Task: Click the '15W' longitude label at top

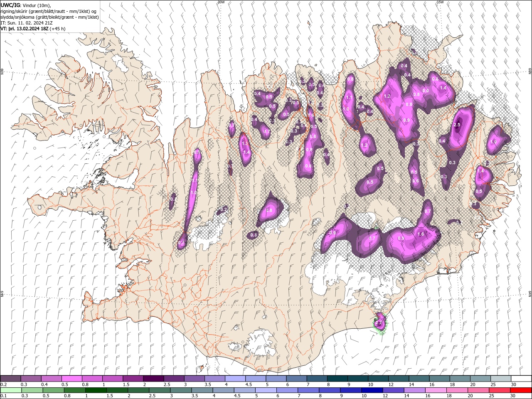Action: pos(441,2)
